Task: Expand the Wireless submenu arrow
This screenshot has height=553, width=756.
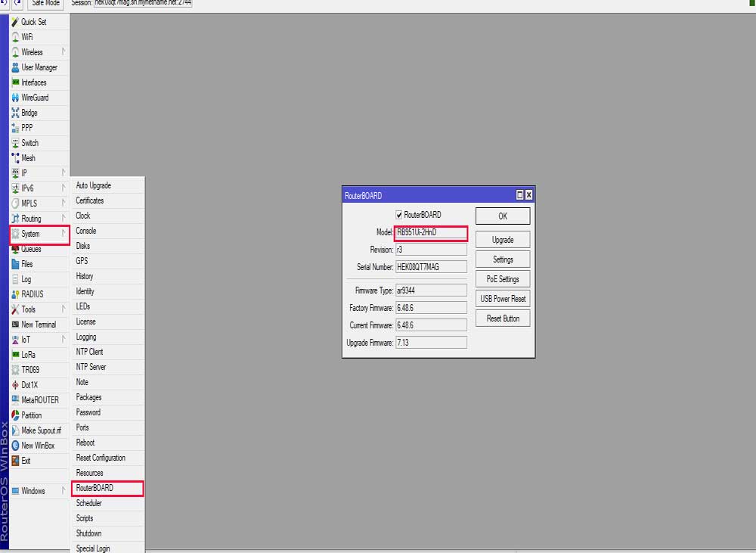Action: (x=64, y=51)
